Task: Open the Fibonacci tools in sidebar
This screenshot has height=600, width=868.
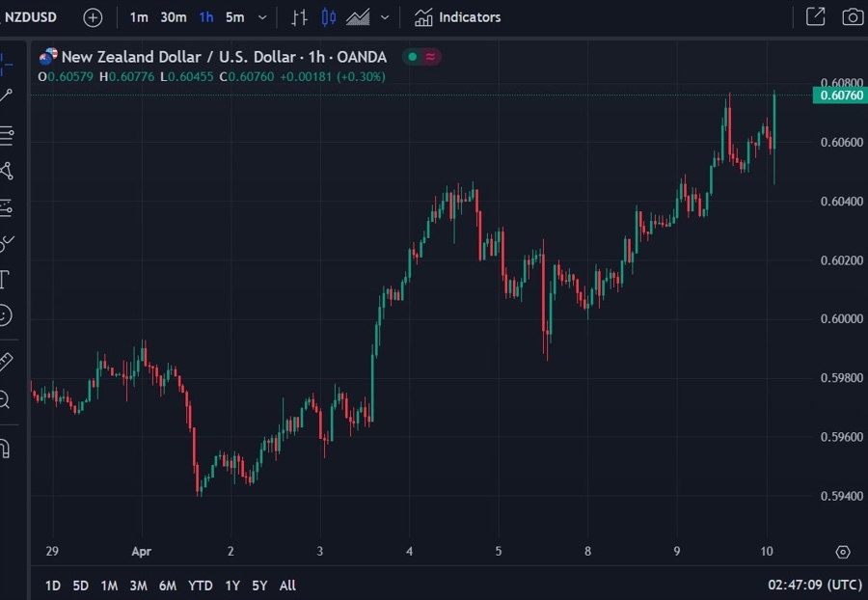Action: [10, 134]
